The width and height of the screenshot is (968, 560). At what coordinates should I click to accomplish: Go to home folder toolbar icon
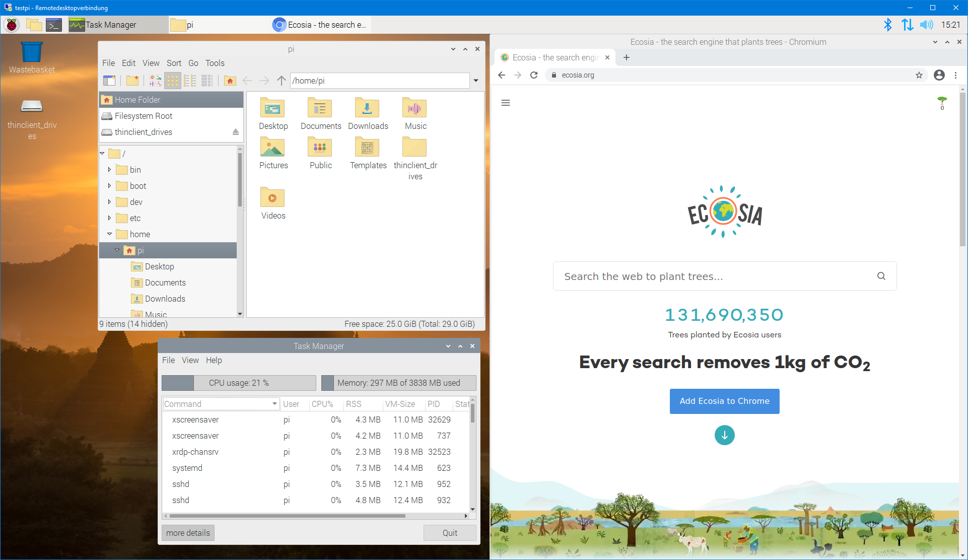point(230,81)
